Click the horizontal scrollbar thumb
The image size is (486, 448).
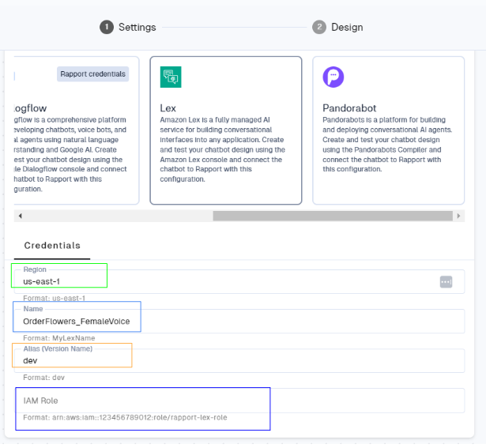(332, 216)
